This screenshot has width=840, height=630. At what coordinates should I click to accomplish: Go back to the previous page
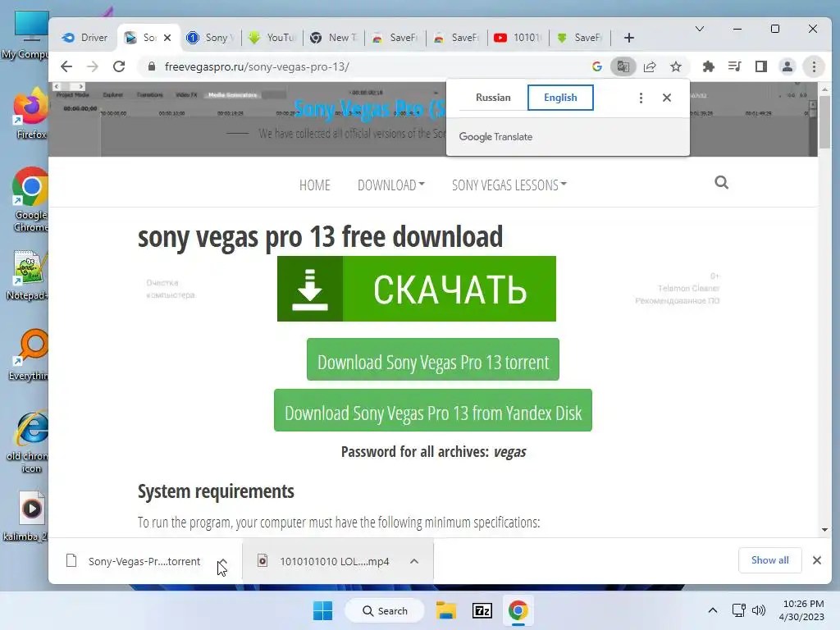(x=66, y=66)
